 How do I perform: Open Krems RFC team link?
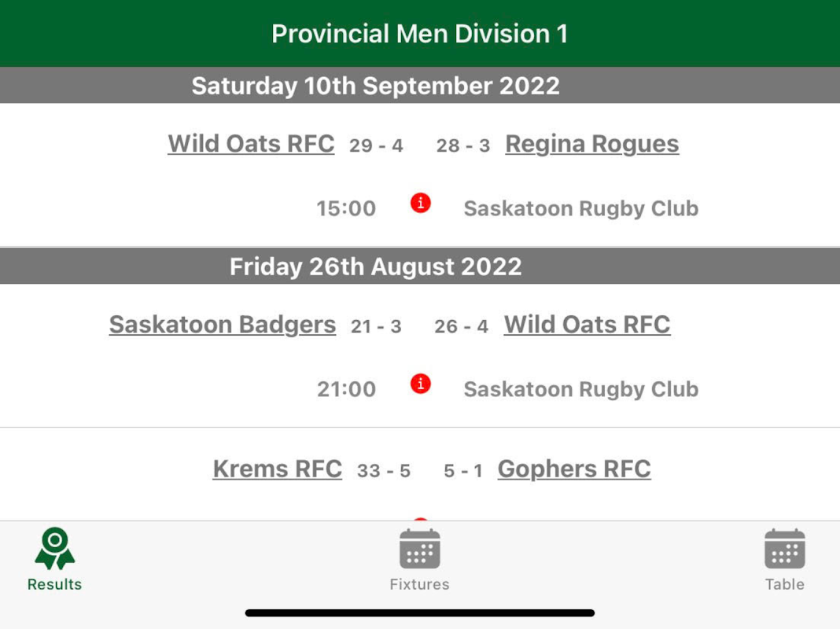point(277,469)
